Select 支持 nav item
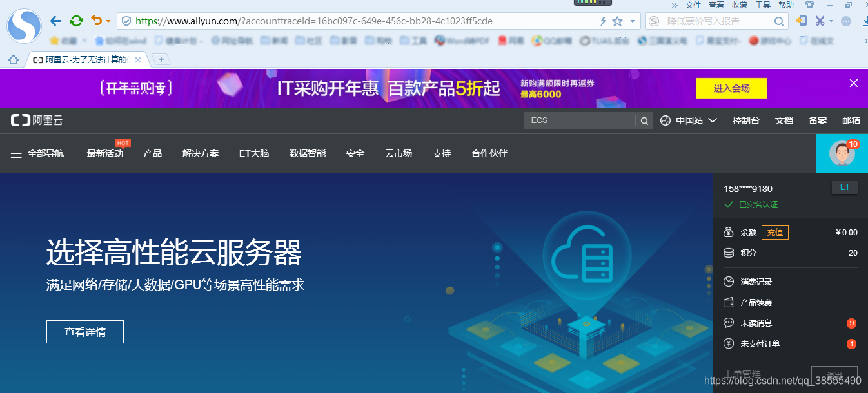 coord(442,153)
